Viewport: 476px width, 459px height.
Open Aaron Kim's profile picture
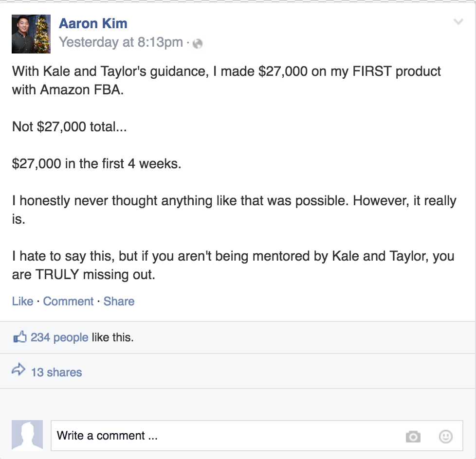pos(31,34)
